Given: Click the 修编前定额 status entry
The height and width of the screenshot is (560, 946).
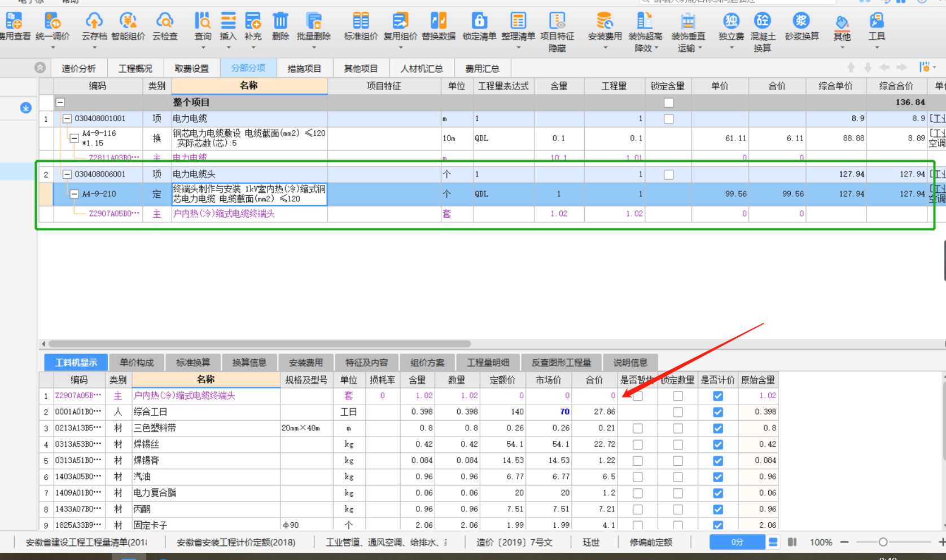Looking at the screenshot, I should [651, 543].
